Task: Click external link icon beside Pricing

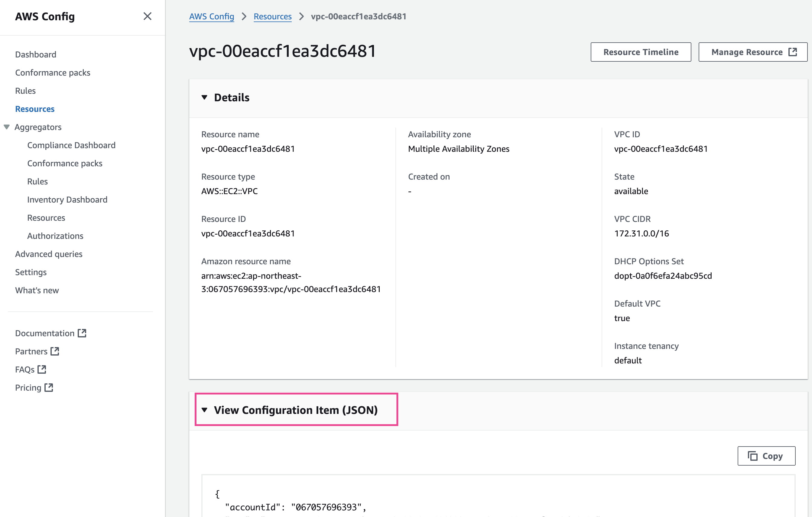Action: pos(49,388)
